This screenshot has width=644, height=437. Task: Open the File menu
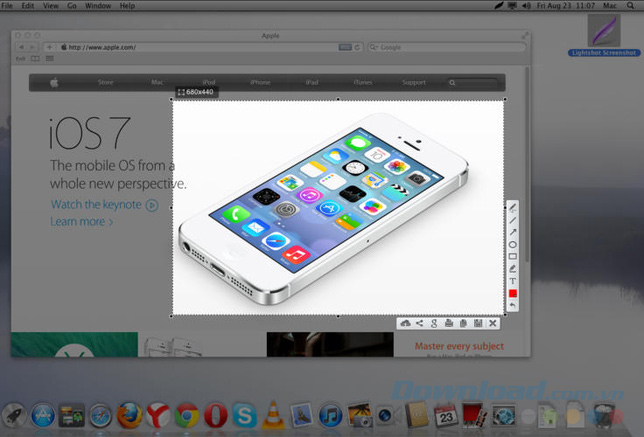click(7, 5)
